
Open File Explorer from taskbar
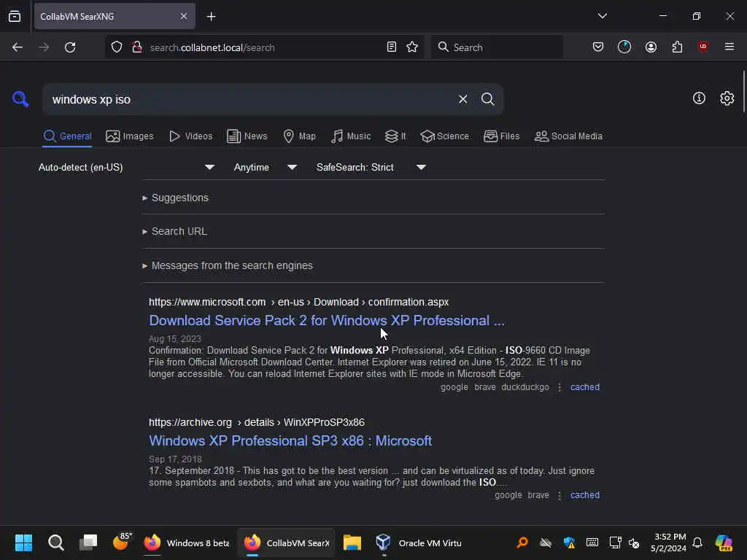[352, 542]
